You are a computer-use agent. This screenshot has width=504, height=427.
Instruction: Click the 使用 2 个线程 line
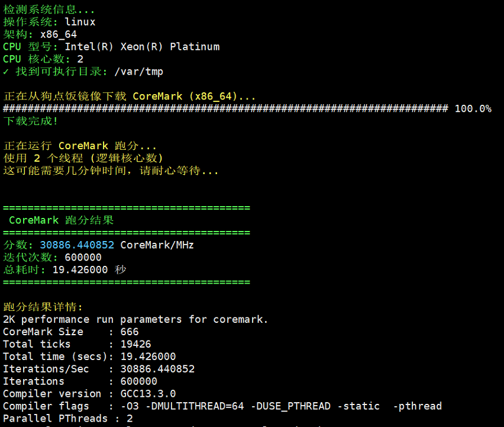point(83,158)
